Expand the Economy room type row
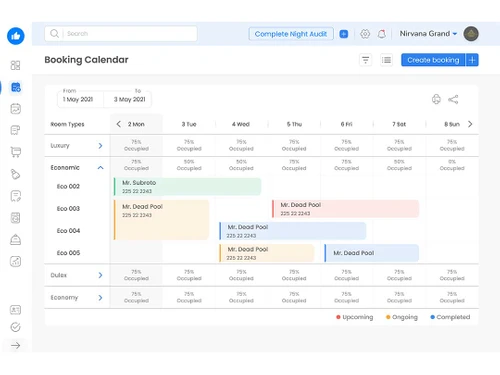This screenshot has height=375, width=500. click(100, 297)
